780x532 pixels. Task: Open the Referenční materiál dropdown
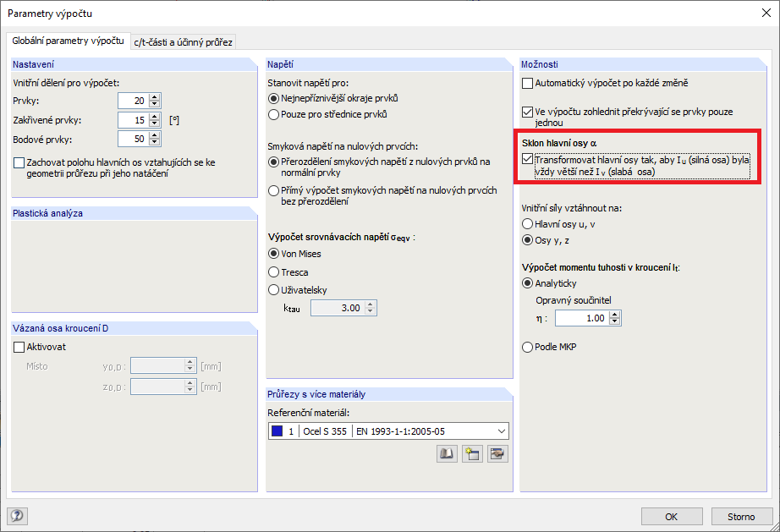502,431
